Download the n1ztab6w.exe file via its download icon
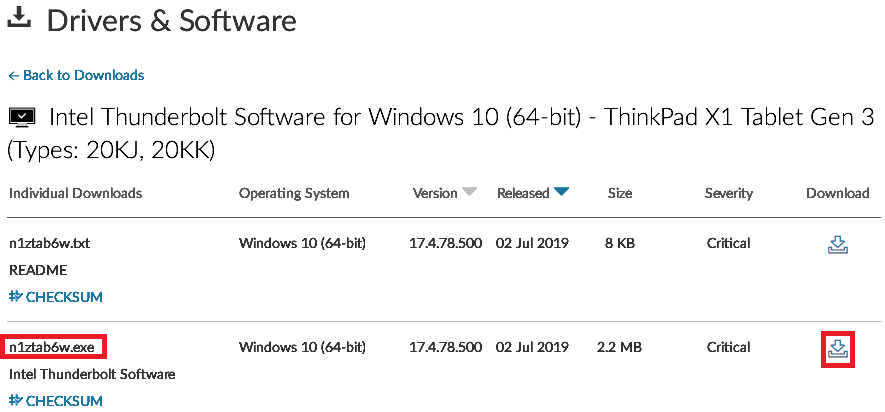Image resolution: width=885 pixels, height=412 pixels. click(x=838, y=349)
